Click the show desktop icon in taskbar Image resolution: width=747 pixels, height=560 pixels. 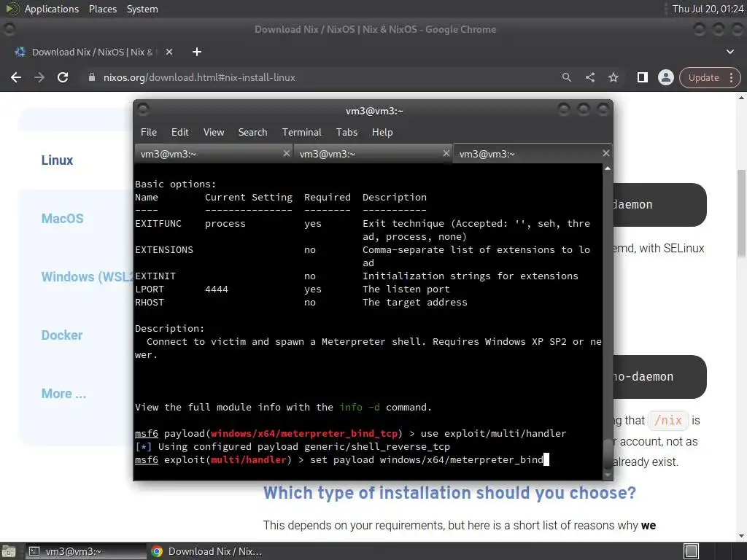pyautogui.click(x=9, y=551)
